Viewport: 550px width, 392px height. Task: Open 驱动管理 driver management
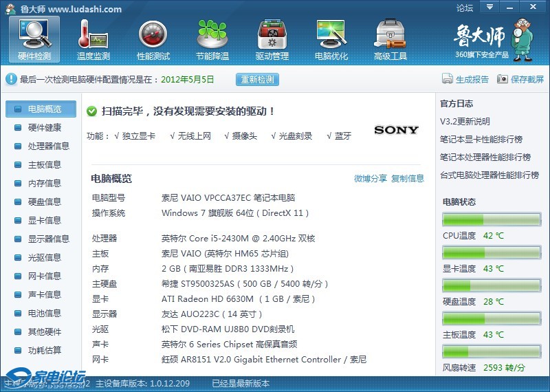[272, 40]
